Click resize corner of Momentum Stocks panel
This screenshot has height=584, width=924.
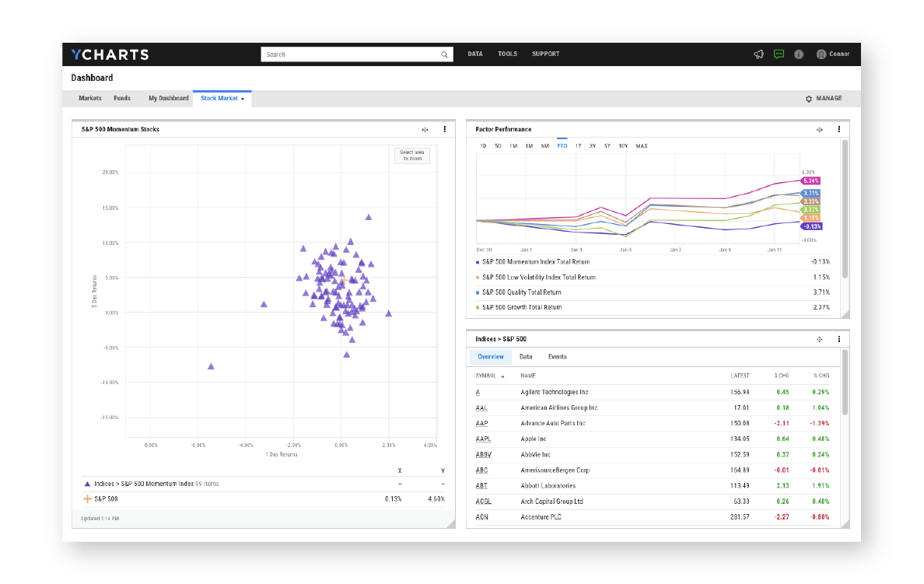[x=451, y=524]
